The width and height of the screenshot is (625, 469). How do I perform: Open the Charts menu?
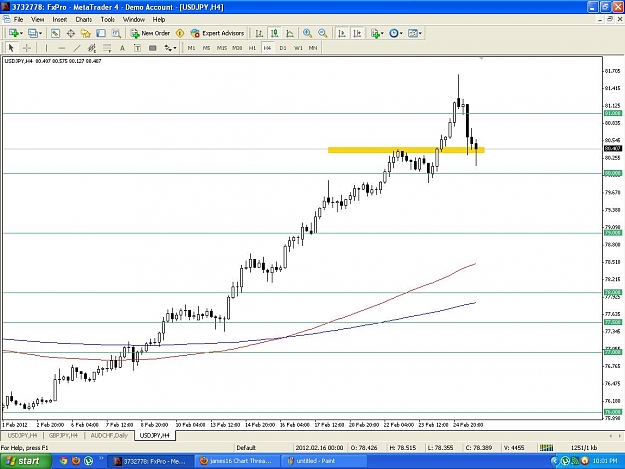tap(84, 20)
